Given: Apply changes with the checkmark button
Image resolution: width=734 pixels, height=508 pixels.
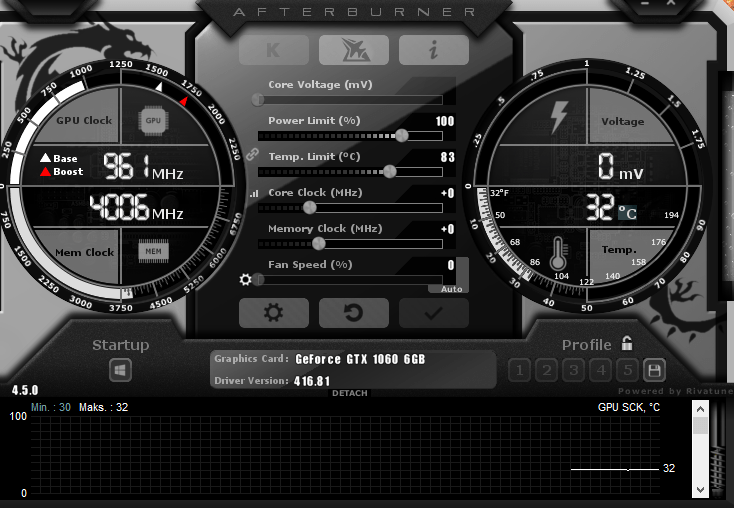Looking at the screenshot, I should click(434, 313).
